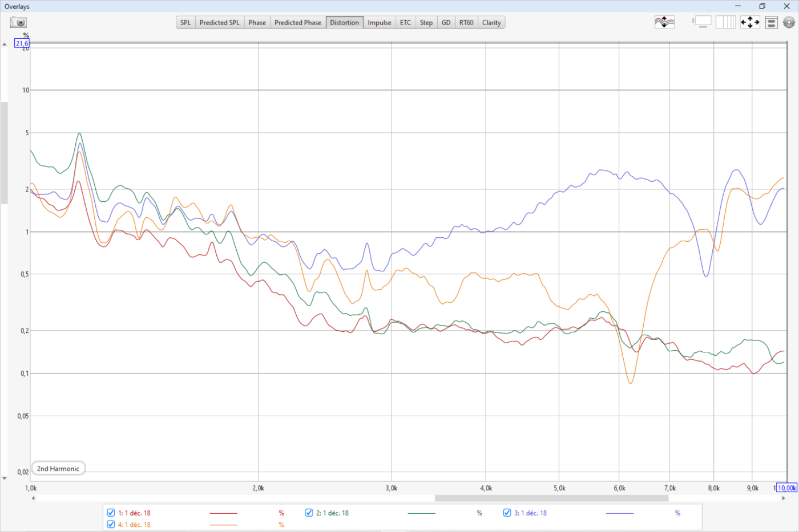Image resolution: width=799 pixels, height=532 pixels.
Task: Click the horizontal frequency scrollbar thumb
Action: tap(551, 498)
